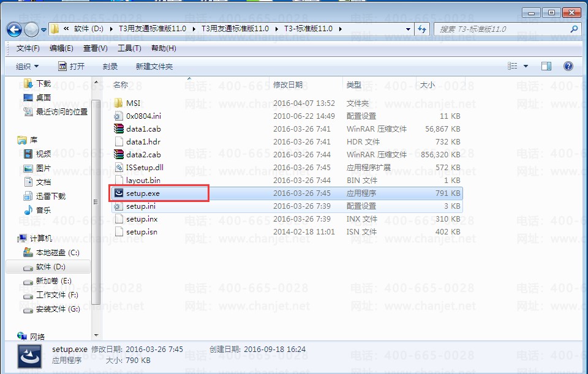Click the first T3用友通标准版11.0 breadcrumb segment
The image size is (588, 374).
(153, 29)
